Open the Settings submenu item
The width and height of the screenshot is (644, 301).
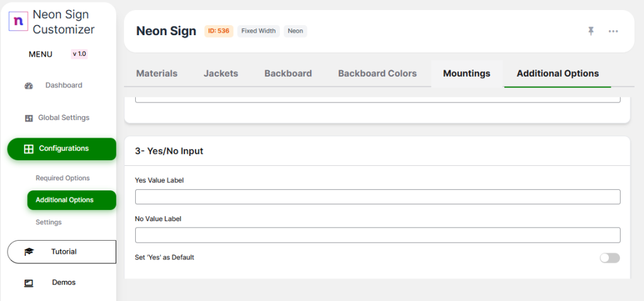(48, 222)
